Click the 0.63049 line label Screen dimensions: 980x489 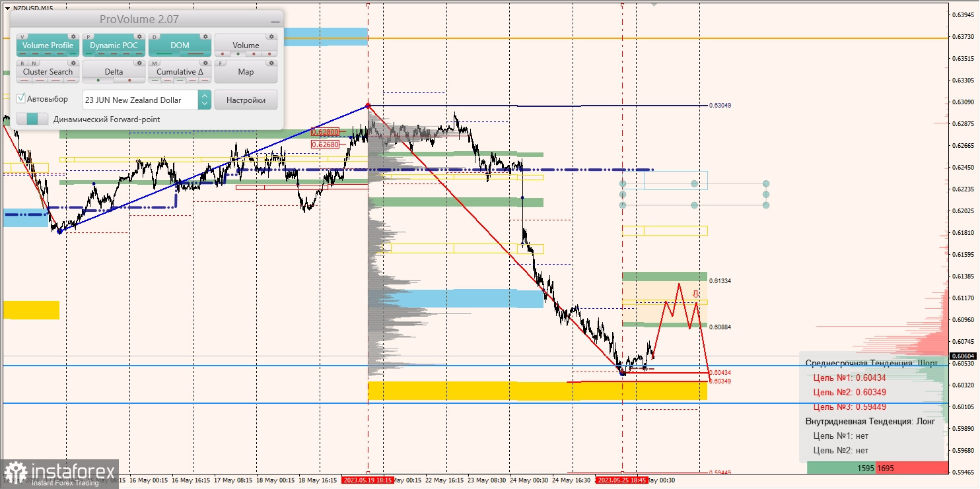(x=720, y=105)
